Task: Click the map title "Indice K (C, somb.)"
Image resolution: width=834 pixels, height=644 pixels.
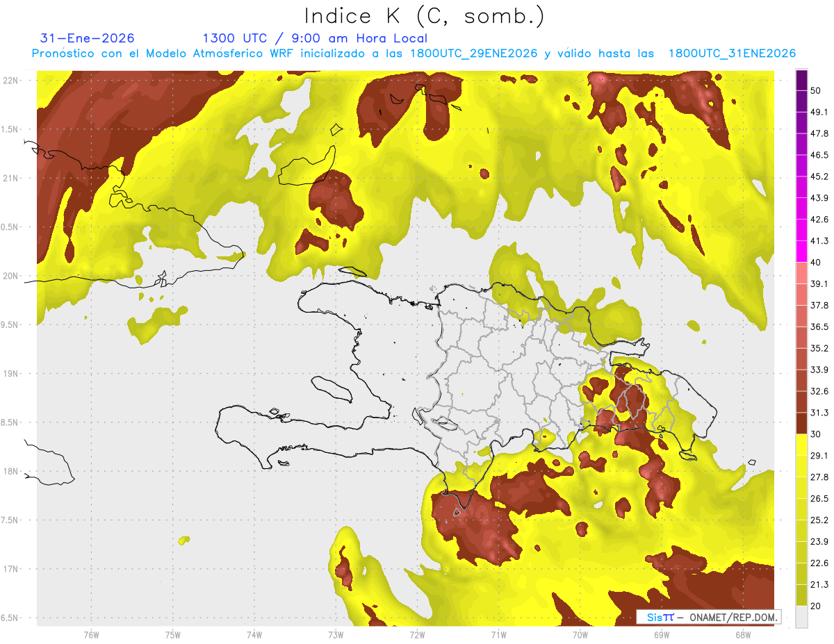Action: point(425,16)
